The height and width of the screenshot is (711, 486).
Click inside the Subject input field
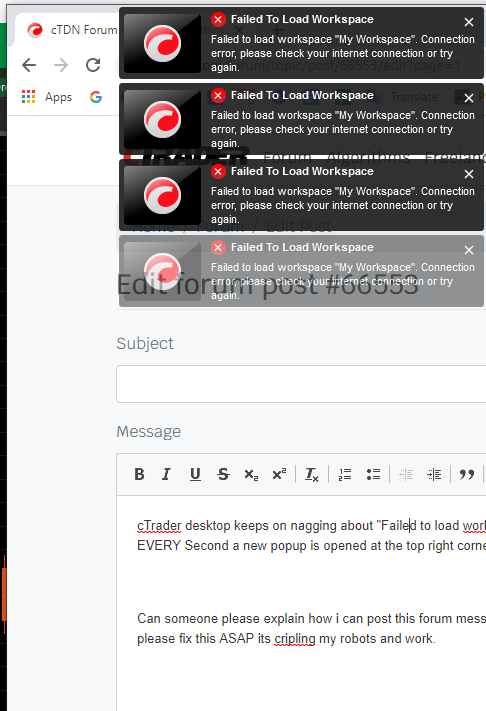(301, 384)
